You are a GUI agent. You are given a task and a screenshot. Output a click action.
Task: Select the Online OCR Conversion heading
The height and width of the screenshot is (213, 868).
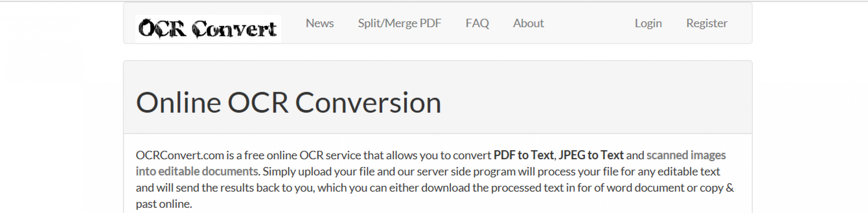pyautogui.click(x=289, y=103)
